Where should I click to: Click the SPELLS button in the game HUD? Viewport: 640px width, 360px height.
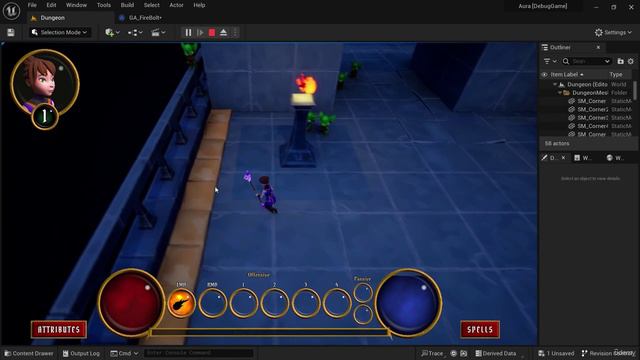[x=480, y=329]
